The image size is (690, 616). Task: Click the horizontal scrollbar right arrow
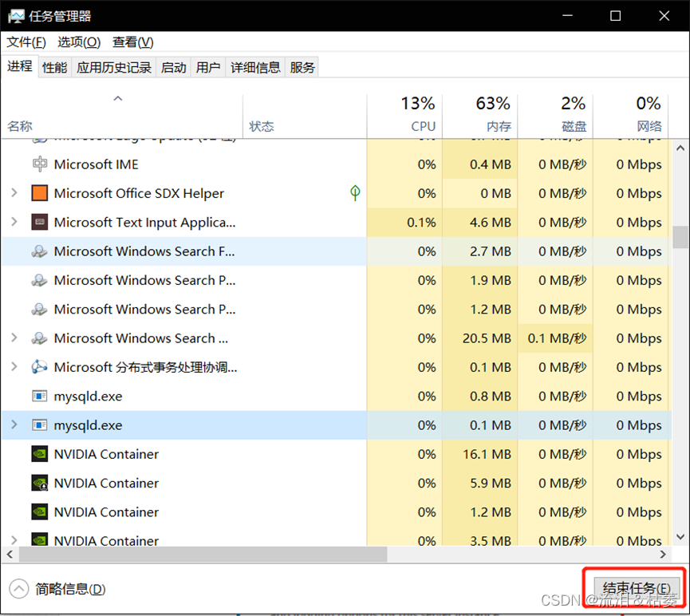(x=663, y=555)
